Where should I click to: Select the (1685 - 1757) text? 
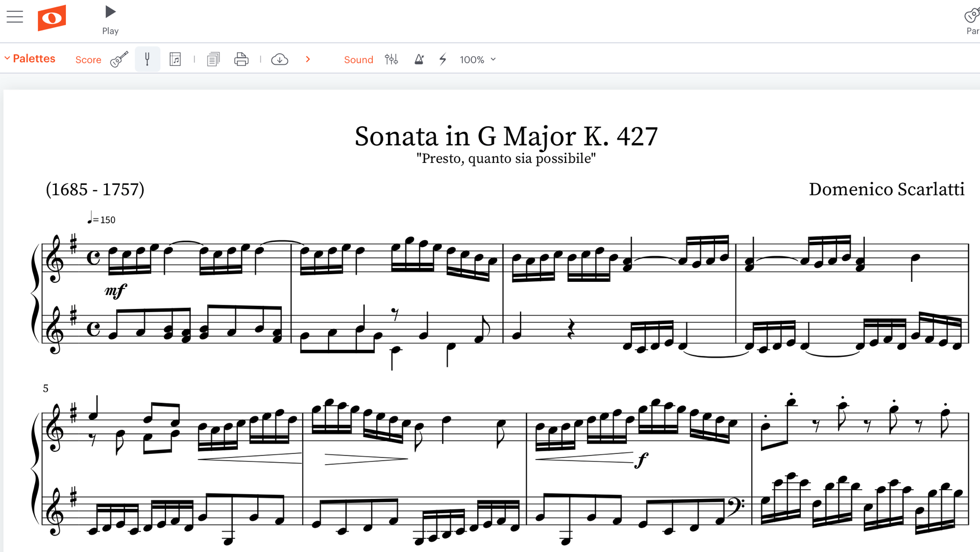pyautogui.click(x=95, y=189)
